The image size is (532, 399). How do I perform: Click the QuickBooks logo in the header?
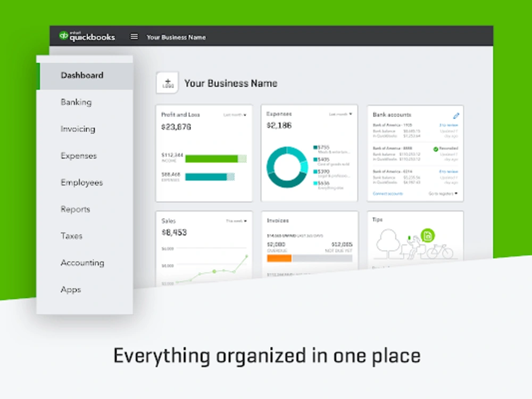coord(87,36)
